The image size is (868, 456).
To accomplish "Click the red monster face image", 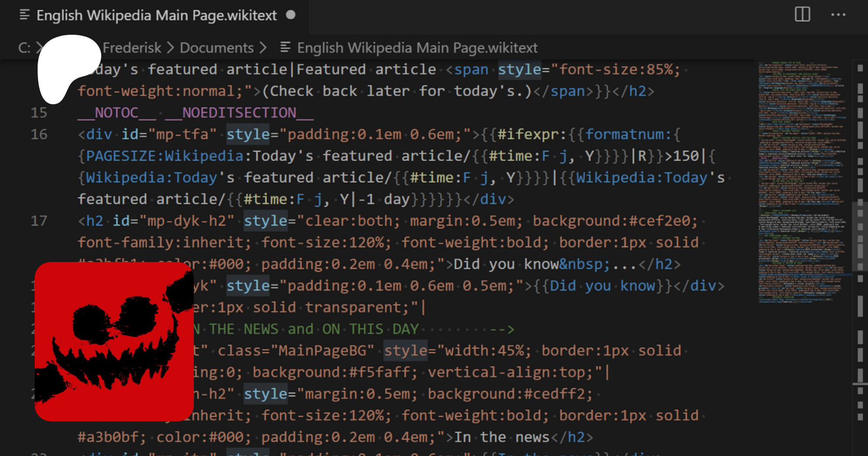I will [114, 342].
